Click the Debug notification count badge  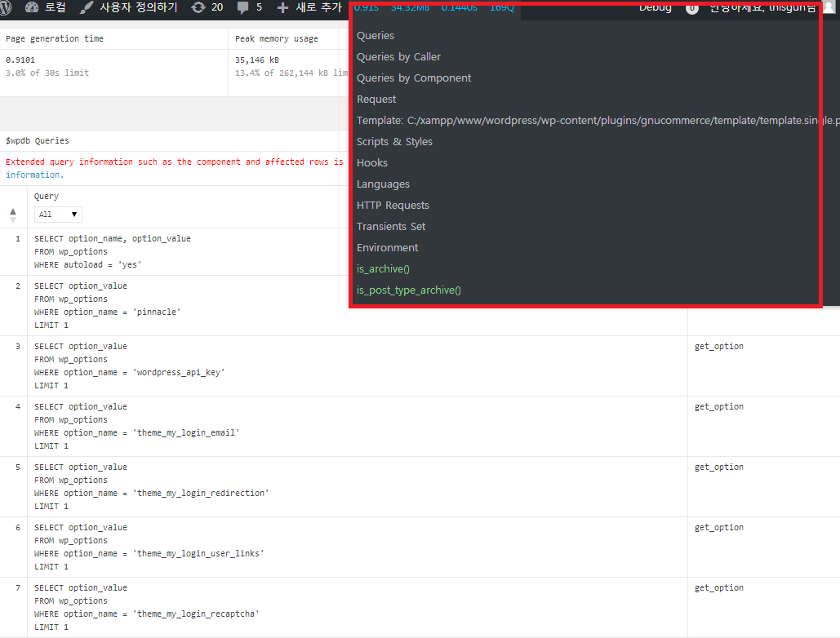point(691,8)
